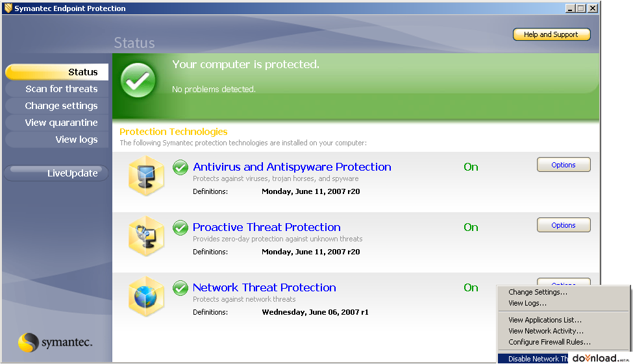Choose View Applications List... menu entry
The height and width of the screenshot is (364, 633).
pyautogui.click(x=563, y=320)
